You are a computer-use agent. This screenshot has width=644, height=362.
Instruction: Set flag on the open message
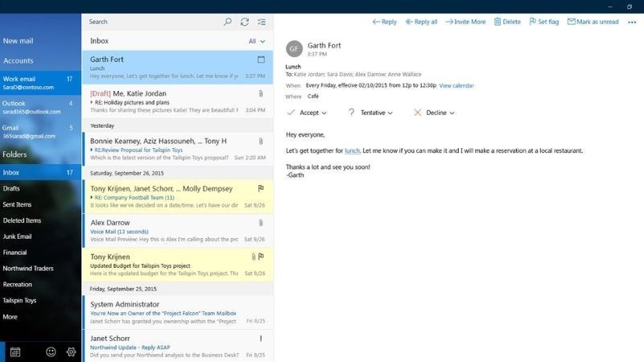coord(544,22)
